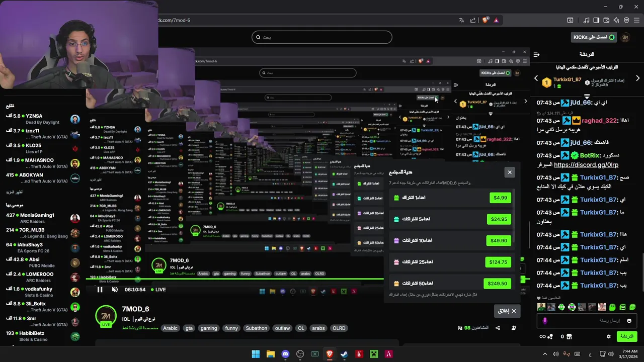Screen dimensions: 644x362
Task: Open chat settings gear icon
Action: 609,336
